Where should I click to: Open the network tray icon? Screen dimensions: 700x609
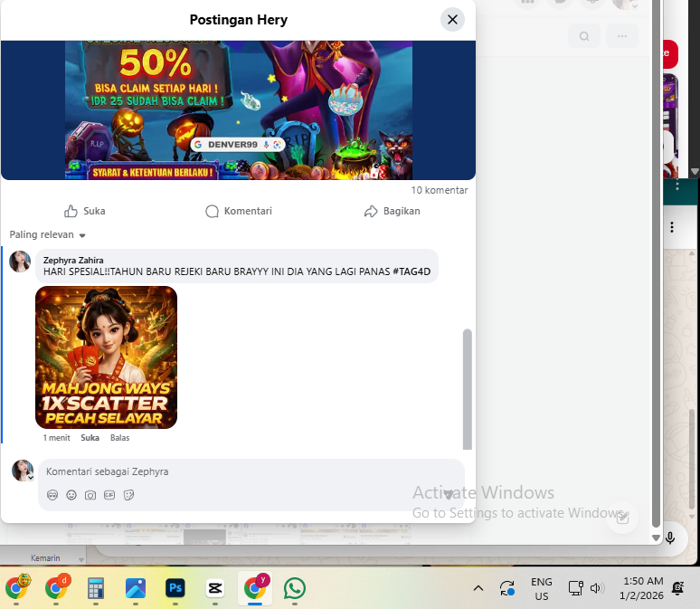coord(576,588)
